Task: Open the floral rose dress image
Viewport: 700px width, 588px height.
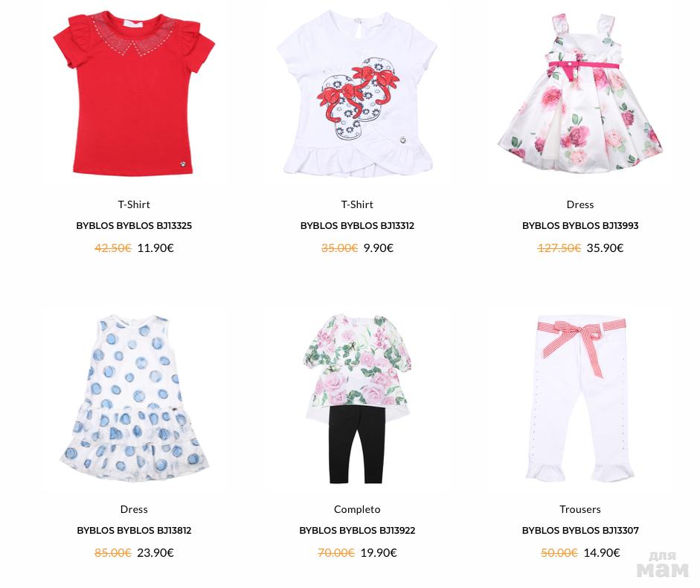Action: [580, 93]
